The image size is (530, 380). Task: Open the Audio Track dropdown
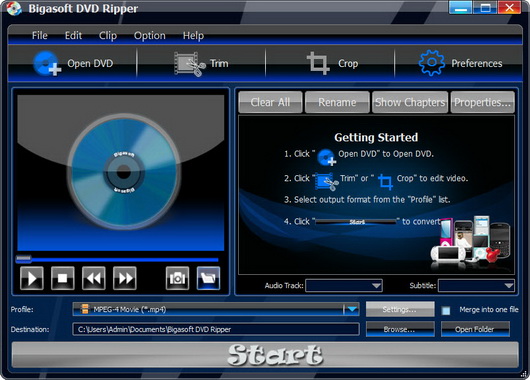344,286
